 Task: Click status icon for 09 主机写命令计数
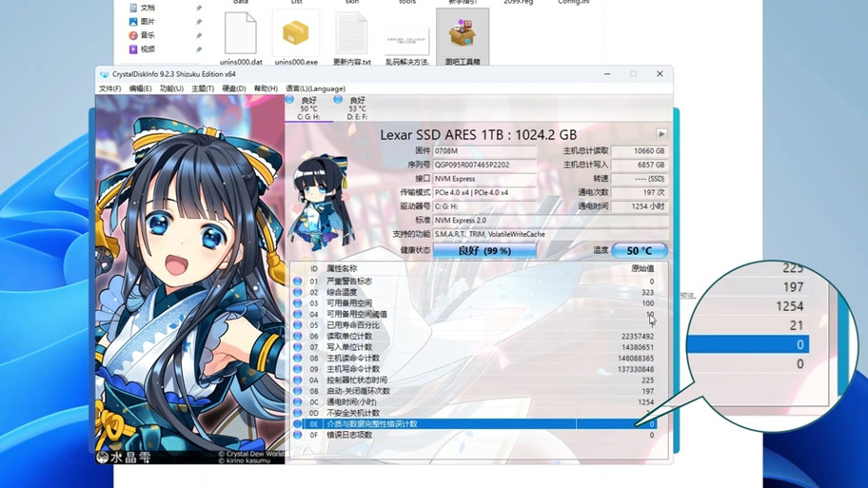tap(297, 369)
